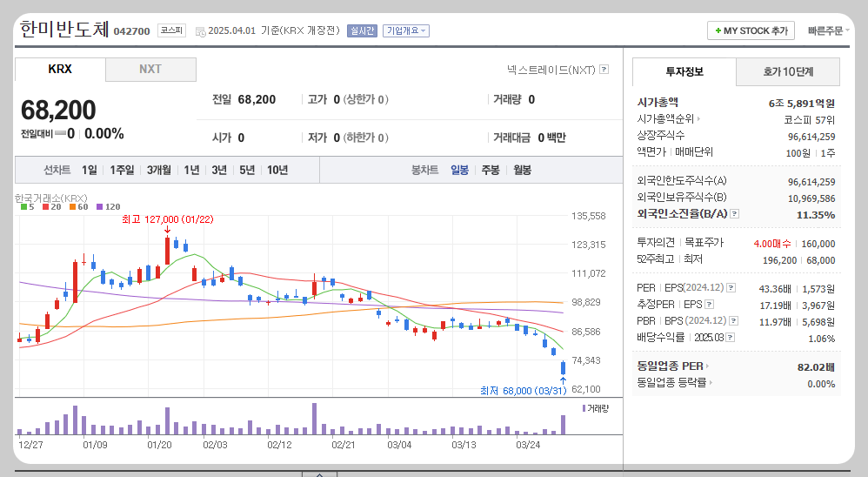868x477 pixels.
Task: Click the 한국거래소(KRX) chart label
Action: 51,198
